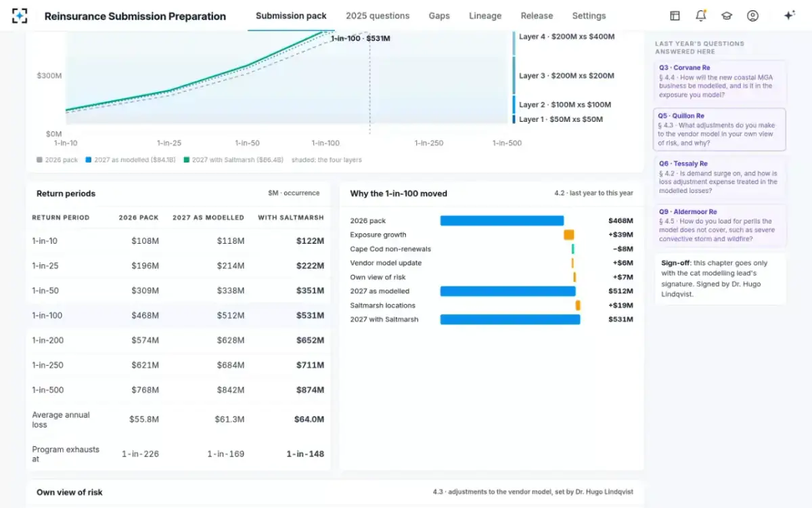Click the 1-in-250 chart axis label
Image resolution: width=812 pixels, height=508 pixels.
tap(429, 143)
